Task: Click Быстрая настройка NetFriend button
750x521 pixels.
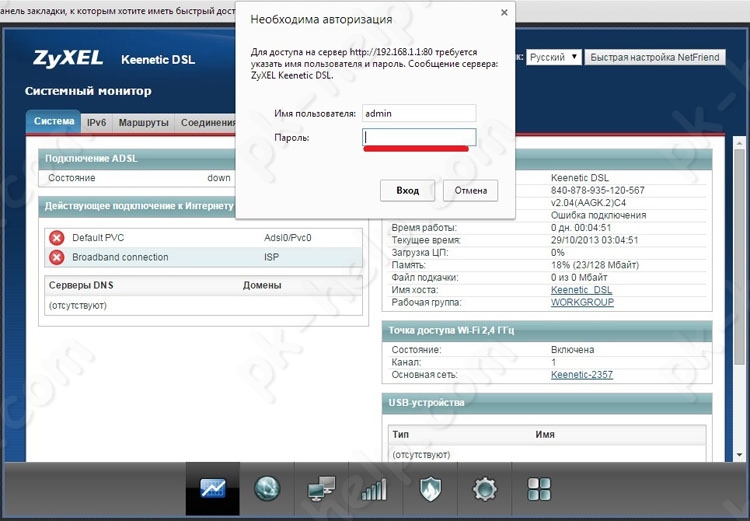Action: (655, 57)
